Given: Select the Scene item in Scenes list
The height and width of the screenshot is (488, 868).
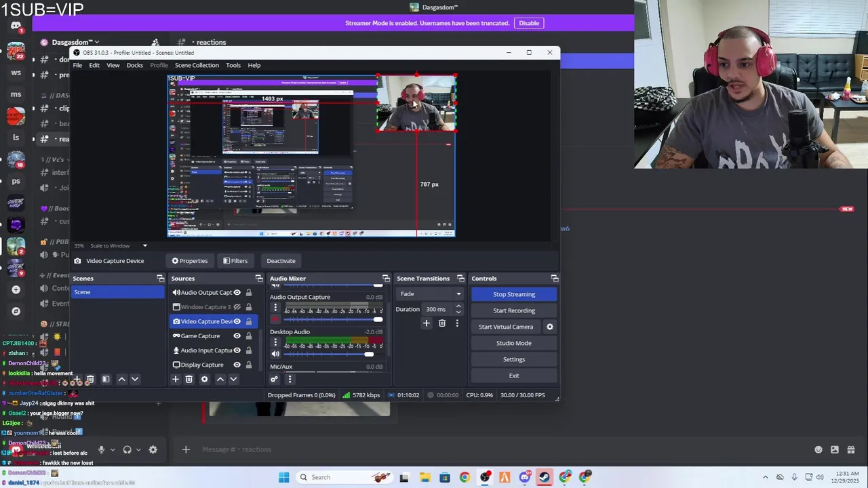Looking at the screenshot, I should click(117, 292).
